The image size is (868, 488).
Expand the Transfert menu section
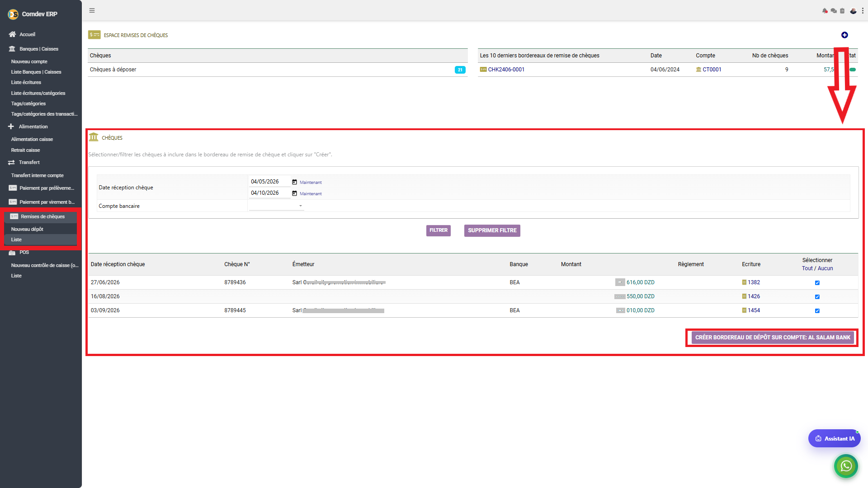29,162
